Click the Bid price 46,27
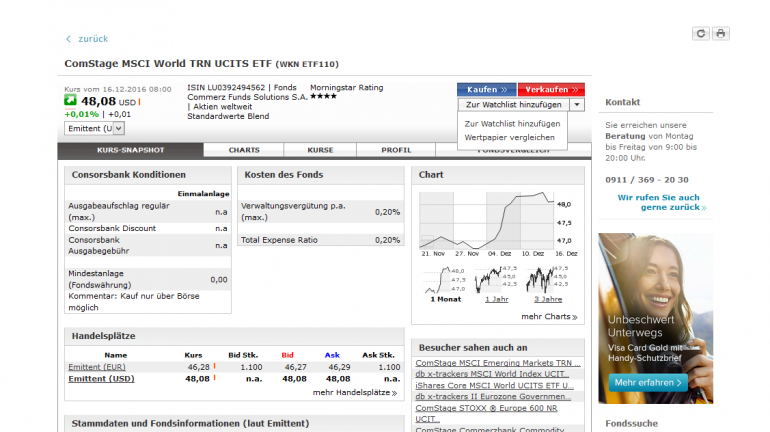This screenshot has width=770, height=432. pos(296,367)
